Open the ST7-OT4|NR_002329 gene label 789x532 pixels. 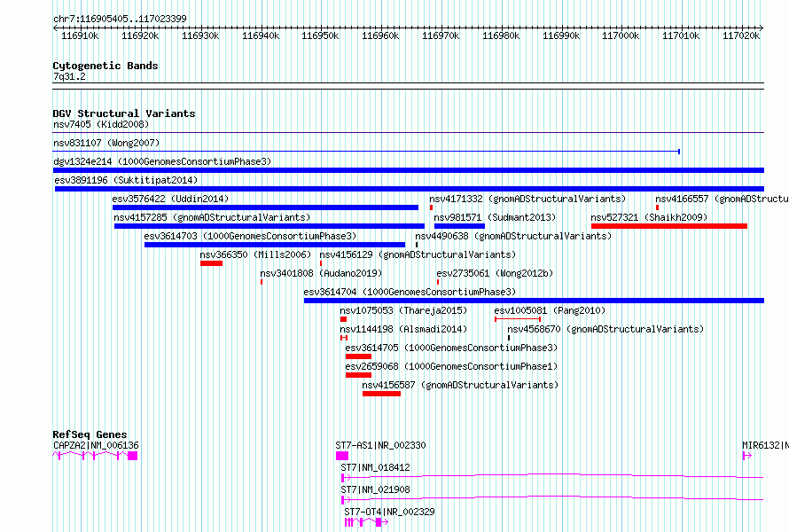(x=389, y=512)
